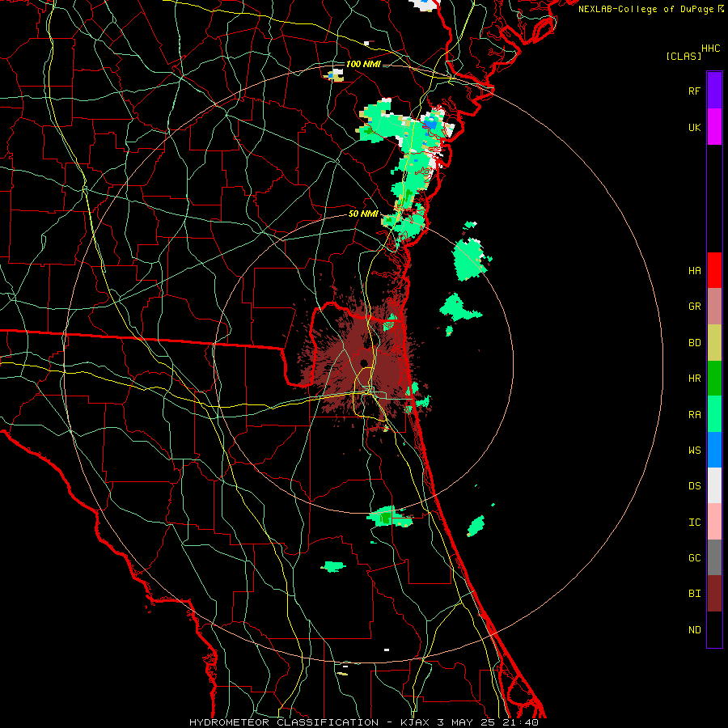Click the HR legend label
Viewport: 728px width, 728px height.
pos(694,379)
